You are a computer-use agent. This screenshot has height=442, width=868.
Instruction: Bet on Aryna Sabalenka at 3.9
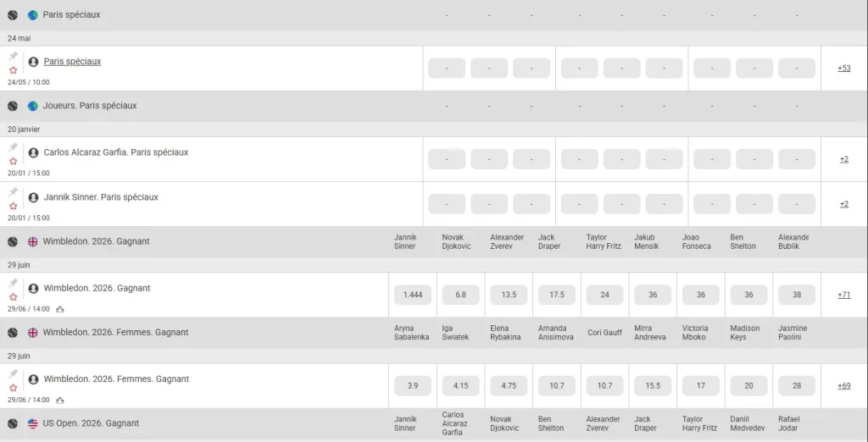point(413,386)
